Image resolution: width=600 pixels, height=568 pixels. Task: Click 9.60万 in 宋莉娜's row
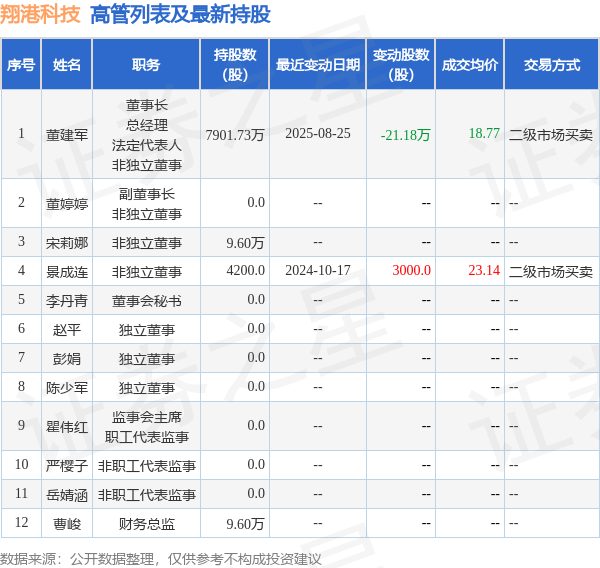245,243
